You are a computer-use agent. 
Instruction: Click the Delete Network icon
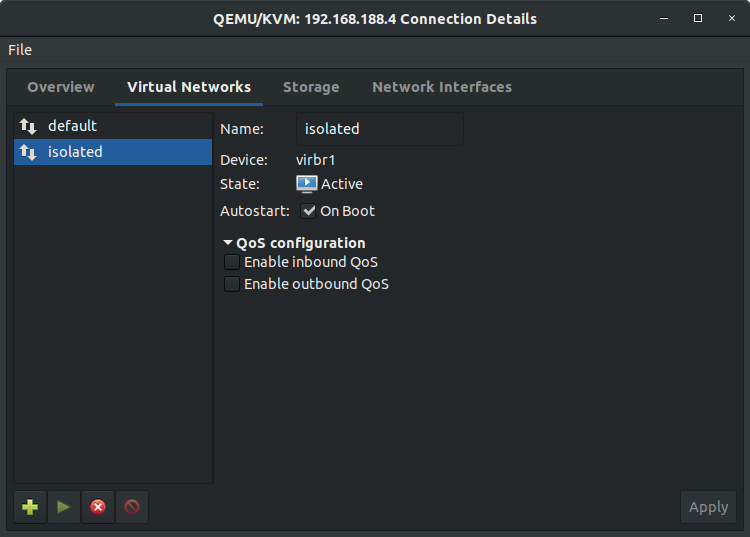131,507
